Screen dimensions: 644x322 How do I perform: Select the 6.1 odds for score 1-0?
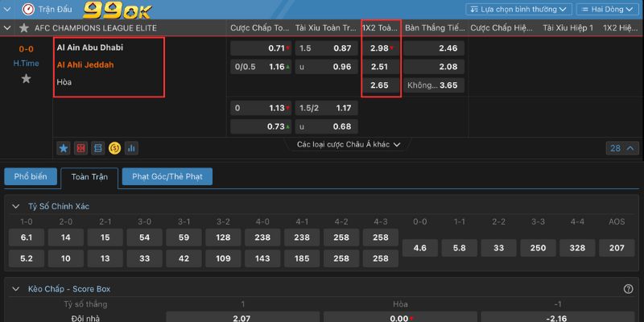coord(26,237)
